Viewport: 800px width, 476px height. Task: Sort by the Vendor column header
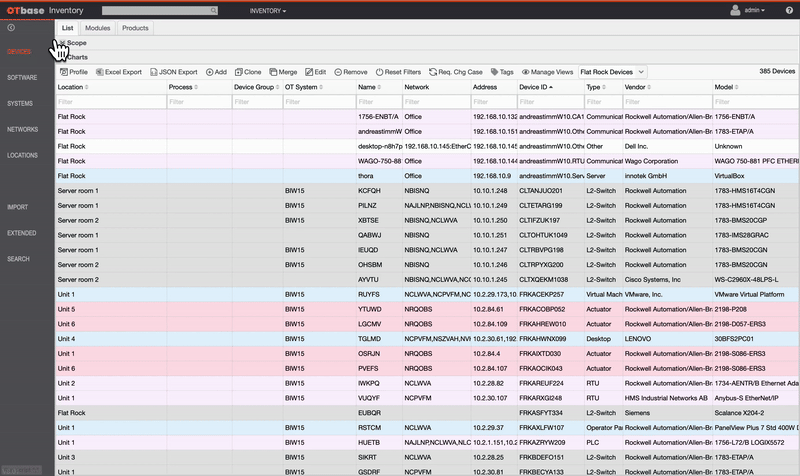coord(638,87)
